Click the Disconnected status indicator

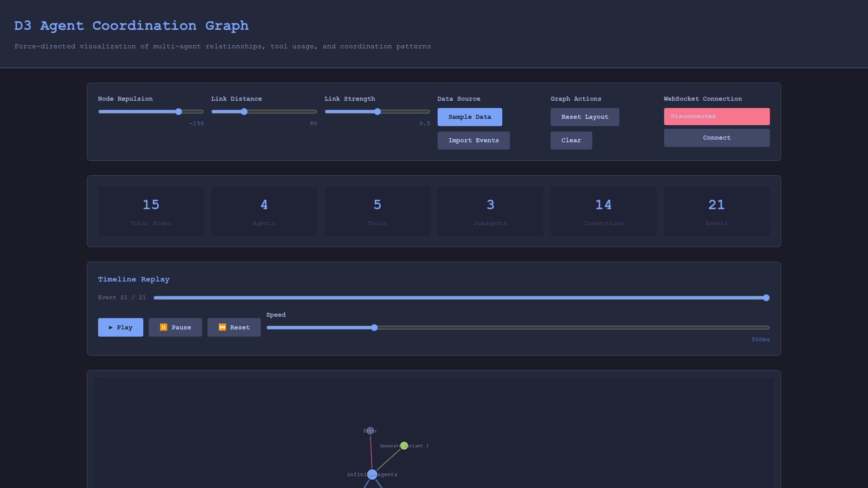pyautogui.click(x=716, y=116)
